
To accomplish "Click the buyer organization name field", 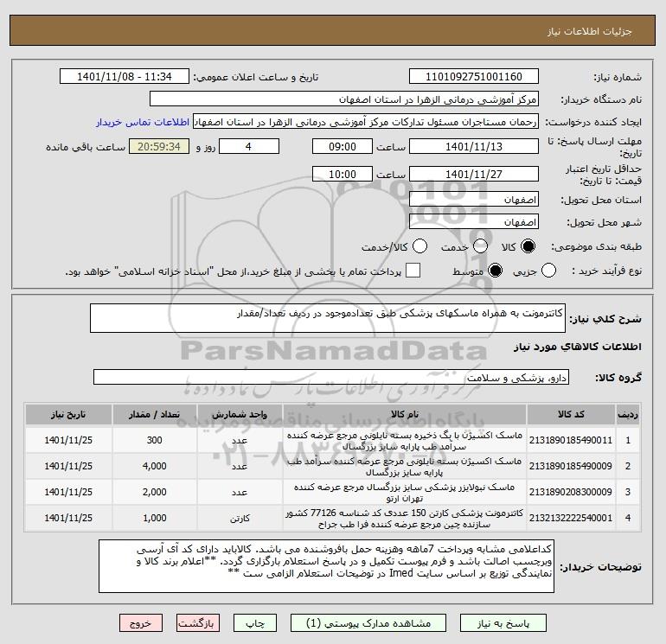I will point(344,99).
